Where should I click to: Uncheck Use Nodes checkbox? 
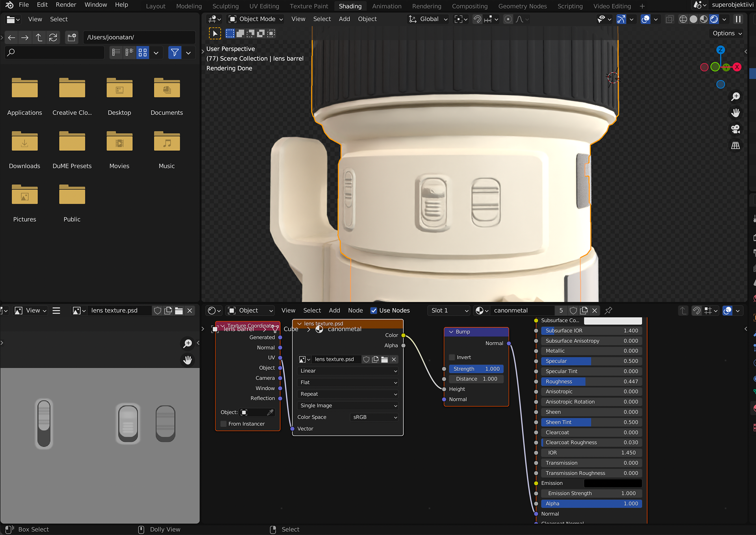pyautogui.click(x=374, y=311)
